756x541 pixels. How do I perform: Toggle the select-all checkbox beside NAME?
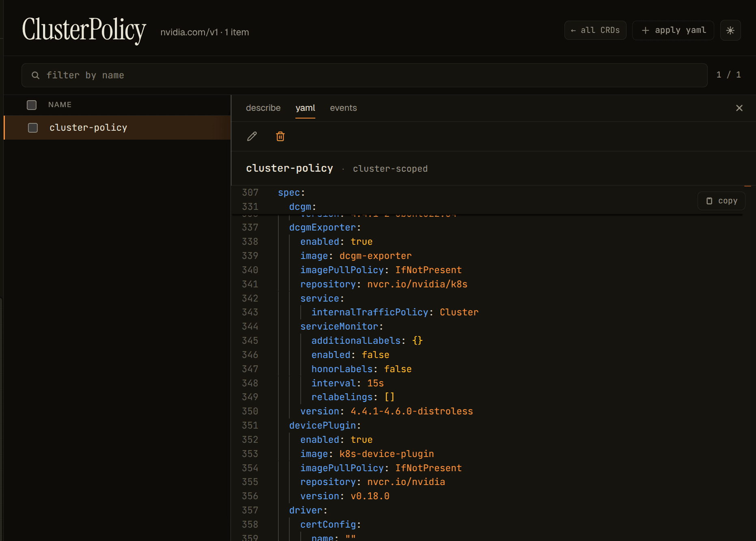(x=32, y=105)
